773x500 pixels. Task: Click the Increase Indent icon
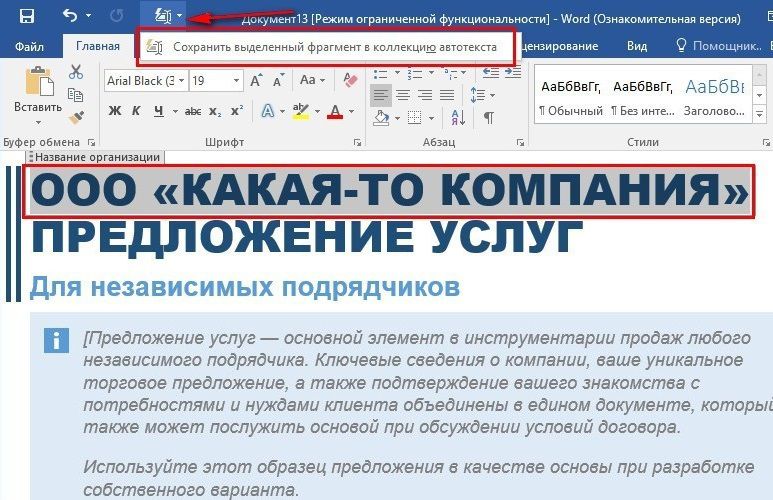(513, 73)
